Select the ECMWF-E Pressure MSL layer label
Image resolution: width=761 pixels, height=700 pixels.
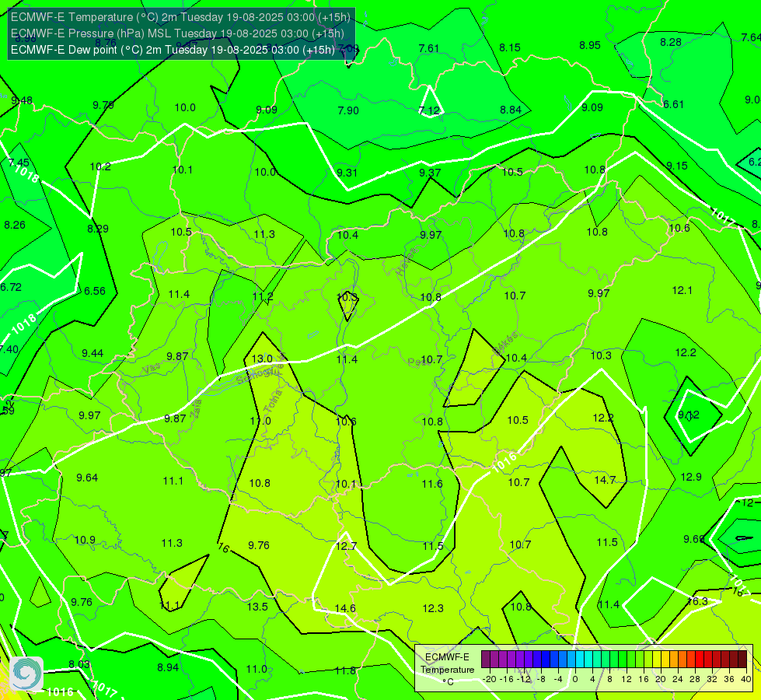tap(178, 33)
